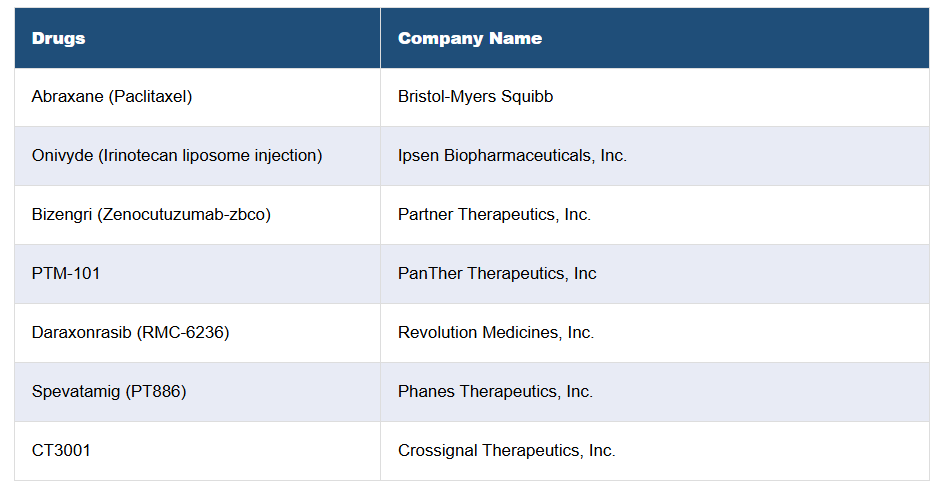Screen dimensions: 943x486
Task: Click Crossignal Therapeutics, Inc. cell
Action: click(506, 451)
